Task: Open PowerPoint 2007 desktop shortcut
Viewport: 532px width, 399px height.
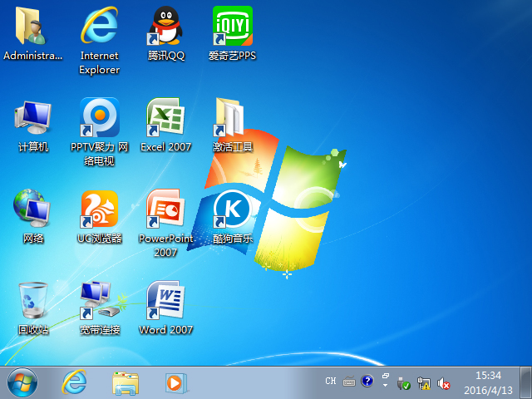Action: 165,224
